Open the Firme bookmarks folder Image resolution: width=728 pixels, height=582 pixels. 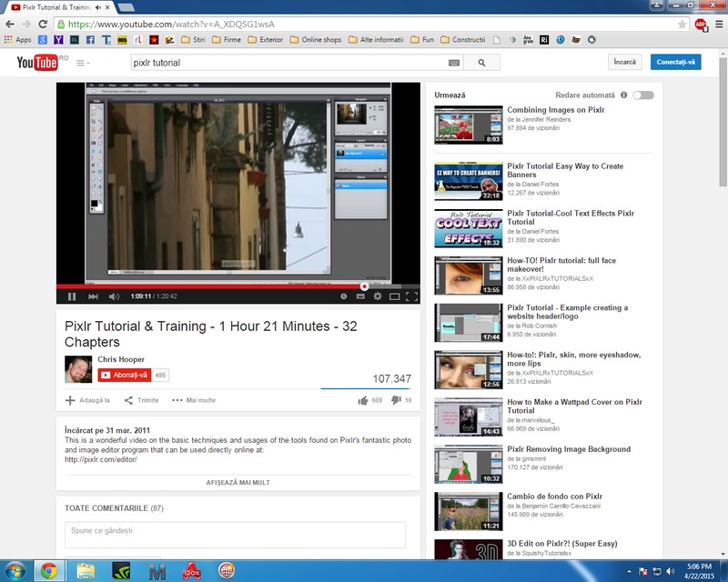point(227,40)
